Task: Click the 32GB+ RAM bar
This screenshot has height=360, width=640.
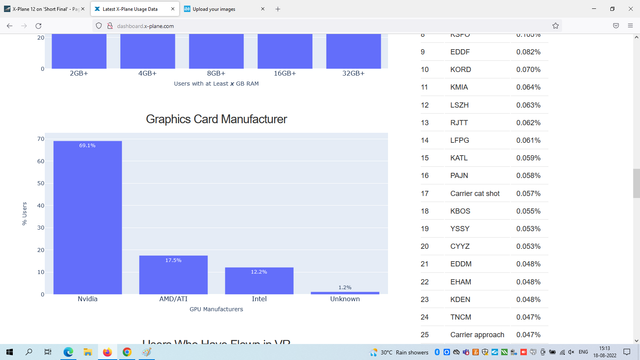Action: [353, 51]
